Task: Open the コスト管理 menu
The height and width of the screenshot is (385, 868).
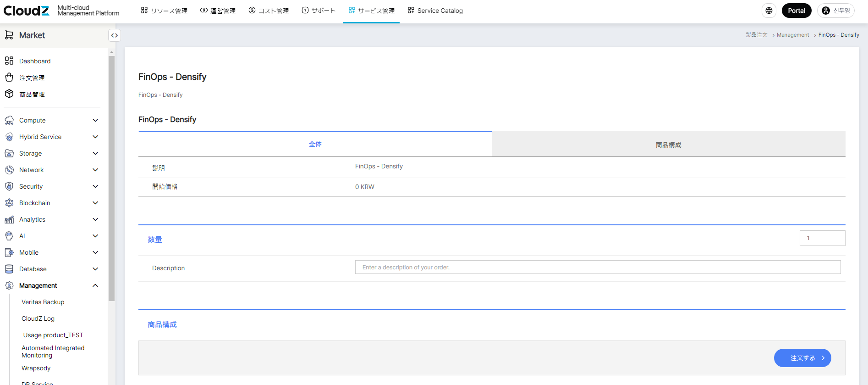Action: point(269,11)
